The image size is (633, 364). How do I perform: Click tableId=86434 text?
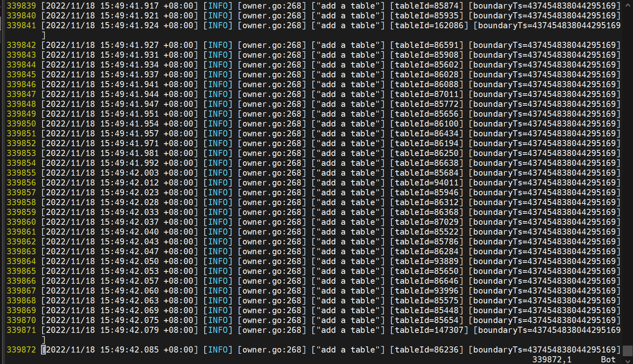click(427, 133)
